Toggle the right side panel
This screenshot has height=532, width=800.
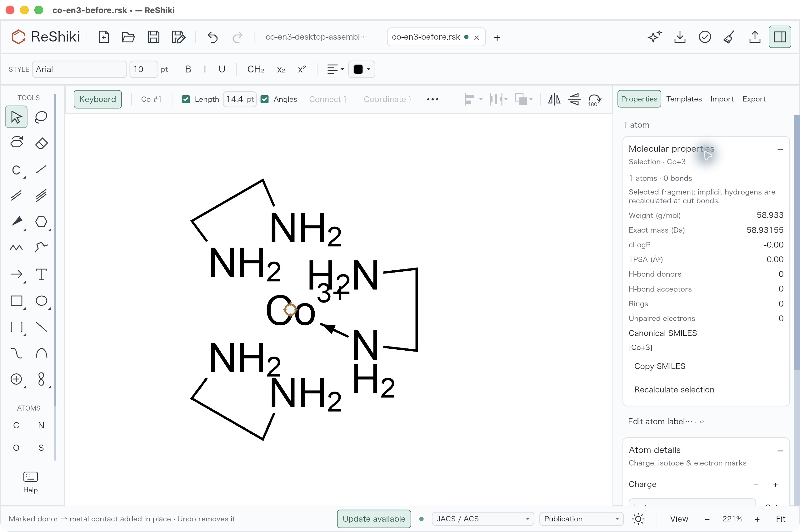click(x=779, y=37)
